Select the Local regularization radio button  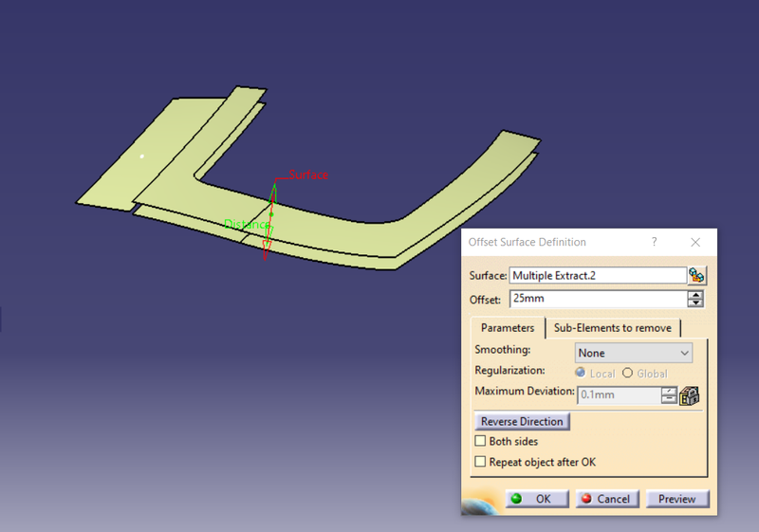[x=581, y=374]
